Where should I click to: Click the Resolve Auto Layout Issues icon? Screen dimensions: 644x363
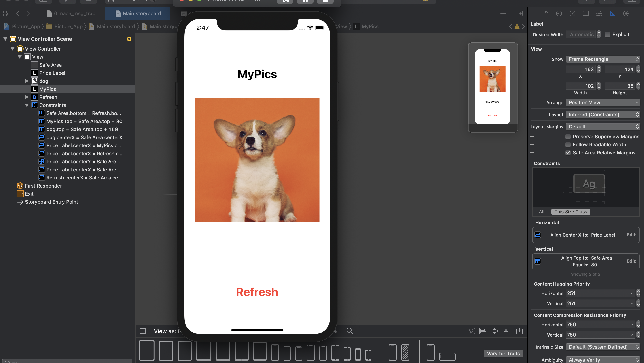[x=506, y=331]
